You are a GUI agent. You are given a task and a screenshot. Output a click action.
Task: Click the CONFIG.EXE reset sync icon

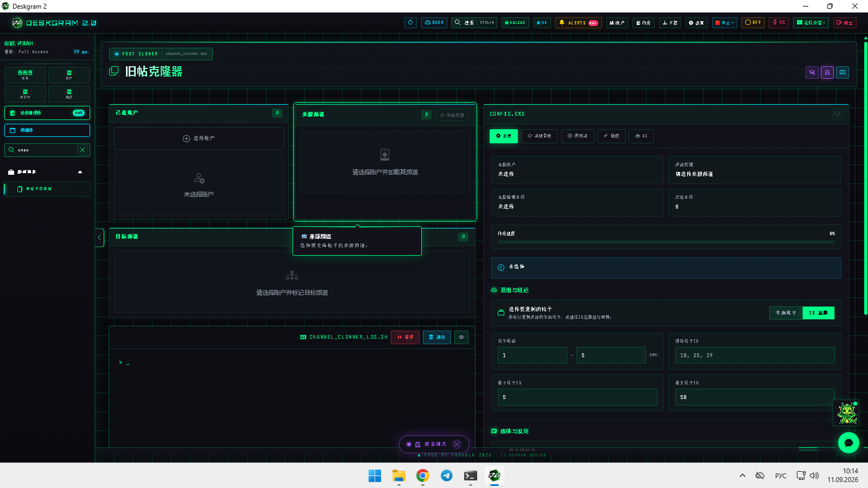837,114
